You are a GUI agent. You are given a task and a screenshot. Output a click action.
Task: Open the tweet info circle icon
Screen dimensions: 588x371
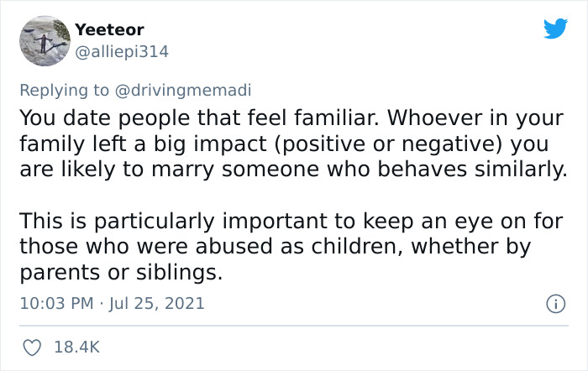(554, 303)
